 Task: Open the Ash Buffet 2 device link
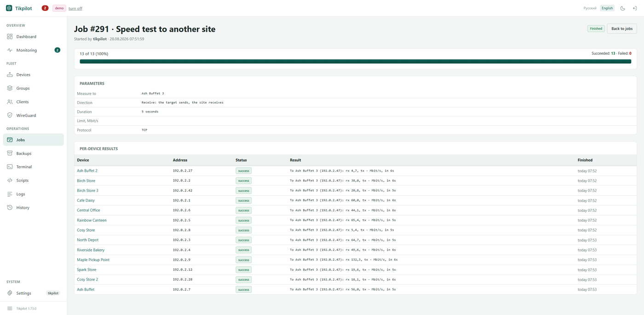(87, 171)
